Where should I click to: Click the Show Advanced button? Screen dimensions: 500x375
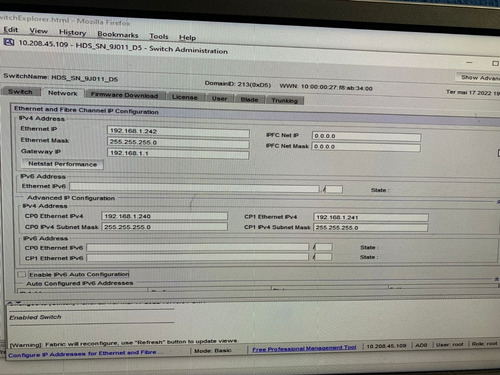tap(478, 77)
